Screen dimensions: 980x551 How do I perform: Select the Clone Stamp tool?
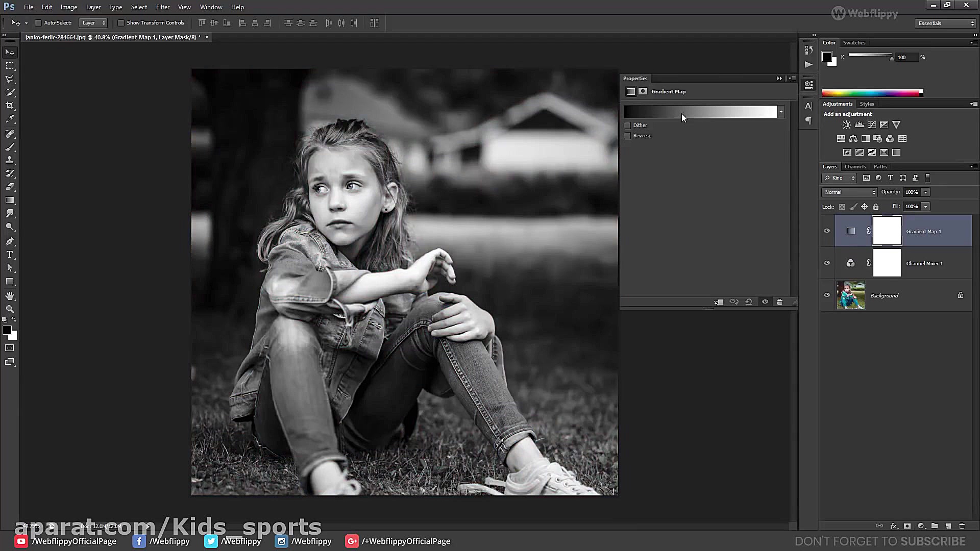point(10,160)
